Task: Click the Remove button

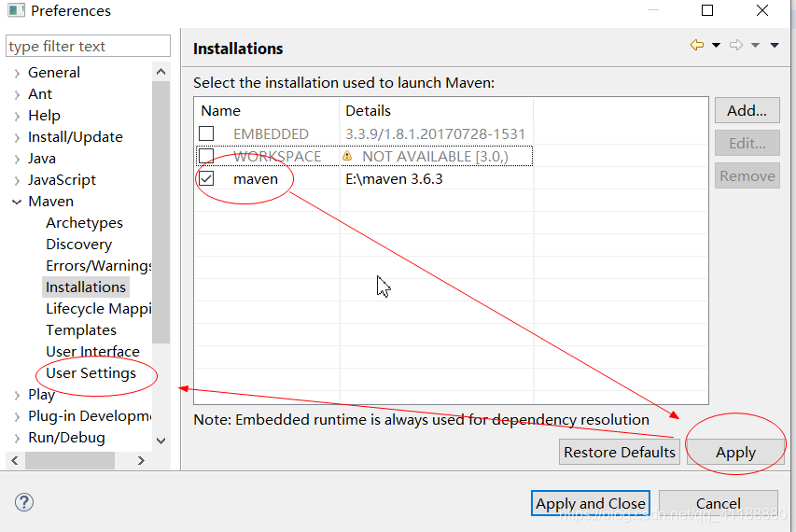Action: pyautogui.click(x=747, y=175)
